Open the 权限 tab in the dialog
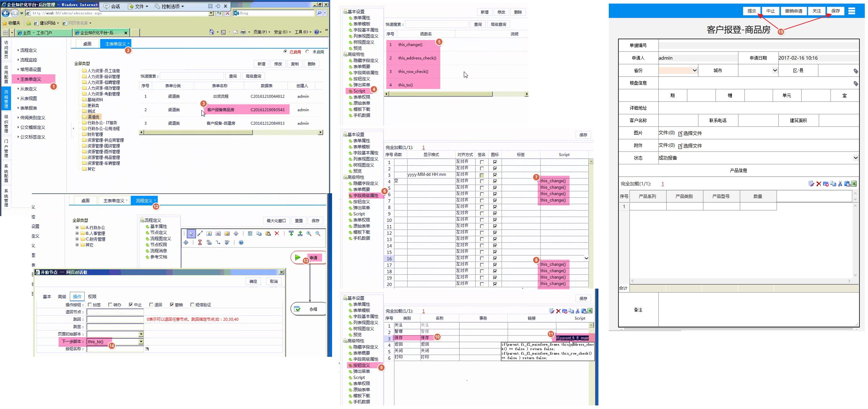The image size is (868, 409). (92, 296)
